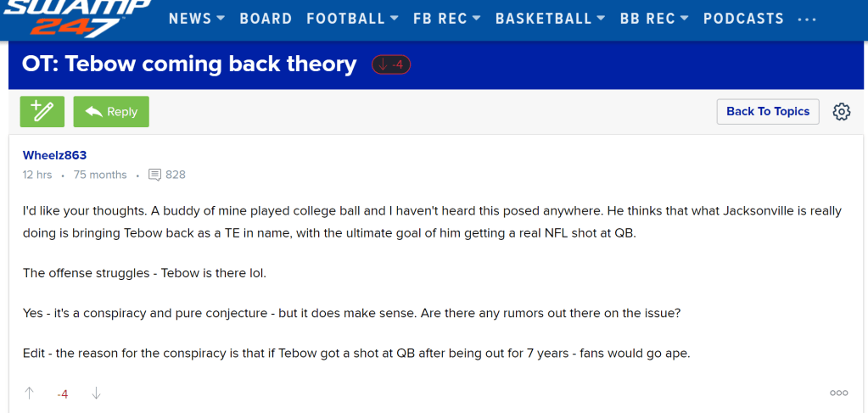
Task: Click the -4 thread score badge
Action: [x=391, y=64]
